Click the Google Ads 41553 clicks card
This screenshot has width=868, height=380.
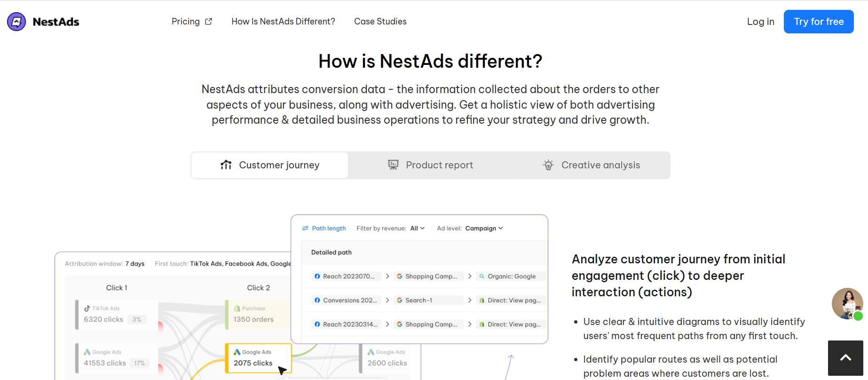[117, 358]
